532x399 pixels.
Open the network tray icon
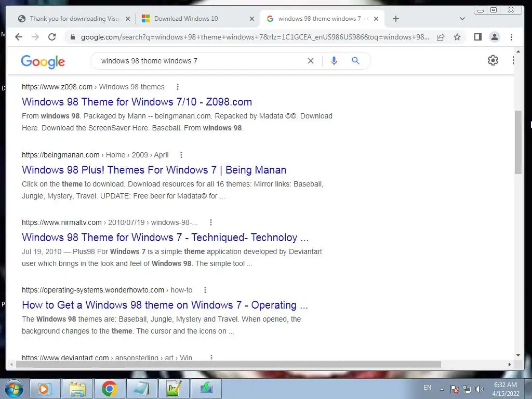point(467,389)
